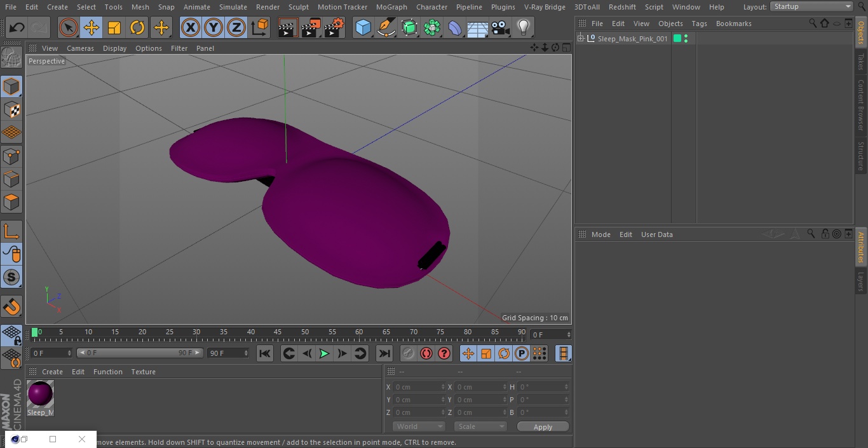
Task: Toggle rotation keyframe recording
Action: [504, 353]
